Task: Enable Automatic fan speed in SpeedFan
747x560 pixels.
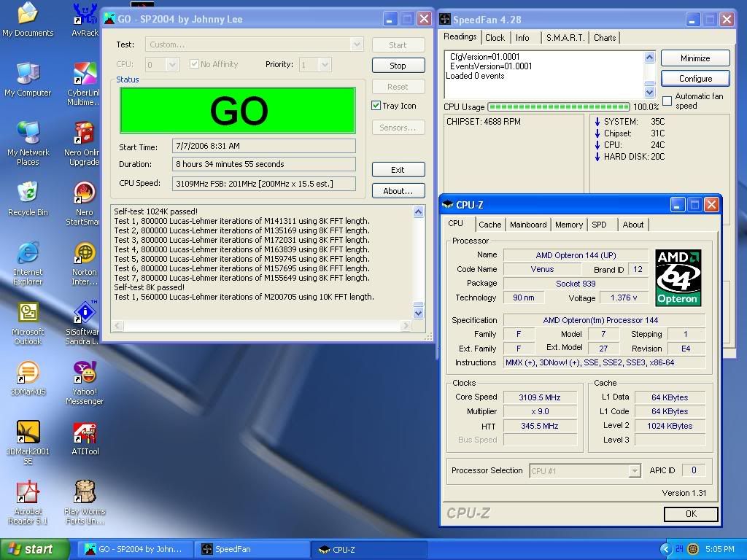Action: click(667, 101)
